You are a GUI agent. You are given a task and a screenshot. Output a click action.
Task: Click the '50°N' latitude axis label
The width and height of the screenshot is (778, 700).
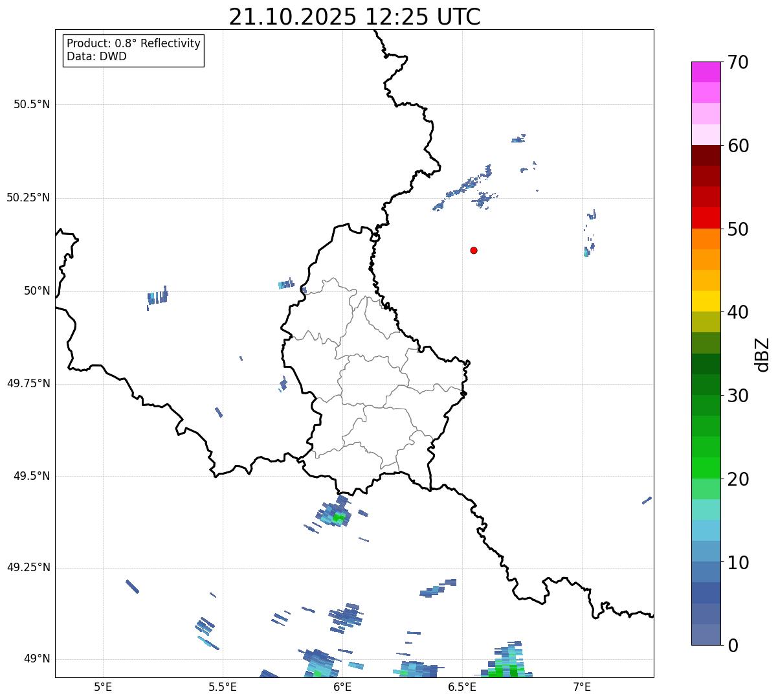click(x=37, y=291)
